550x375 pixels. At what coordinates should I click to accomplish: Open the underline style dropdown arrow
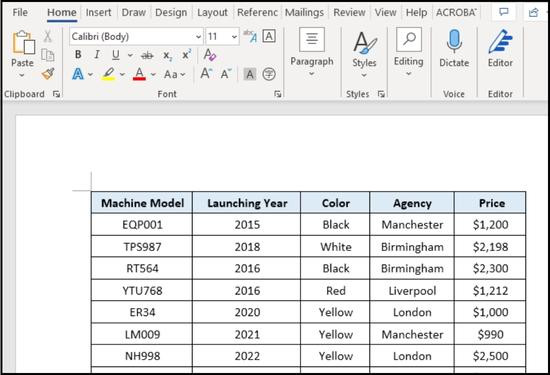[x=130, y=55]
